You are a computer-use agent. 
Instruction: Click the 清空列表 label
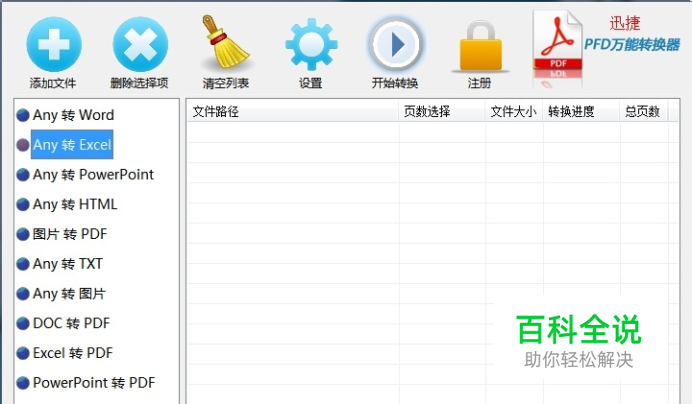(x=226, y=83)
